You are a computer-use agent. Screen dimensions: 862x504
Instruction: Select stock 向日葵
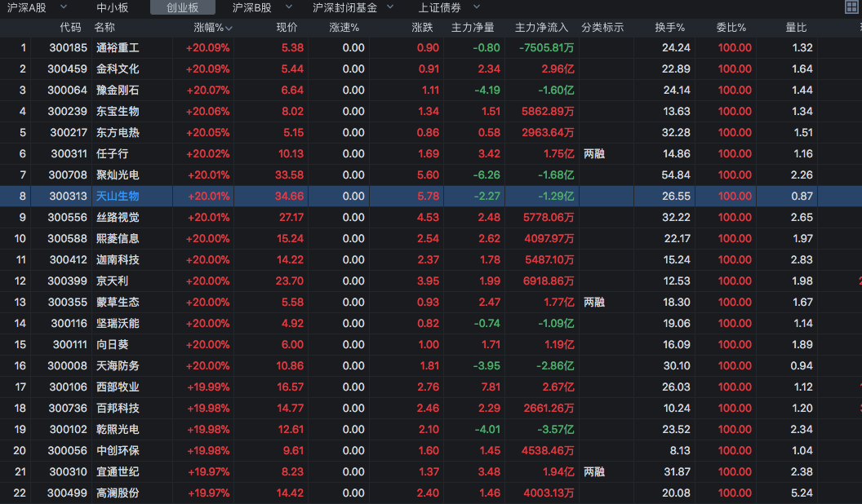(x=112, y=345)
